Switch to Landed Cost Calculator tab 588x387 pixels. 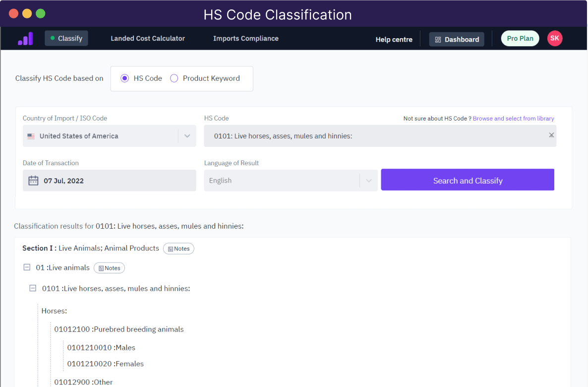[x=148, y=38]
